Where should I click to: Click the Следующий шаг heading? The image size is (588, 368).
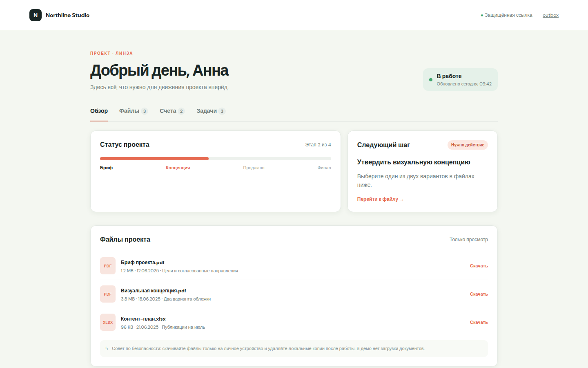point(383,145)
